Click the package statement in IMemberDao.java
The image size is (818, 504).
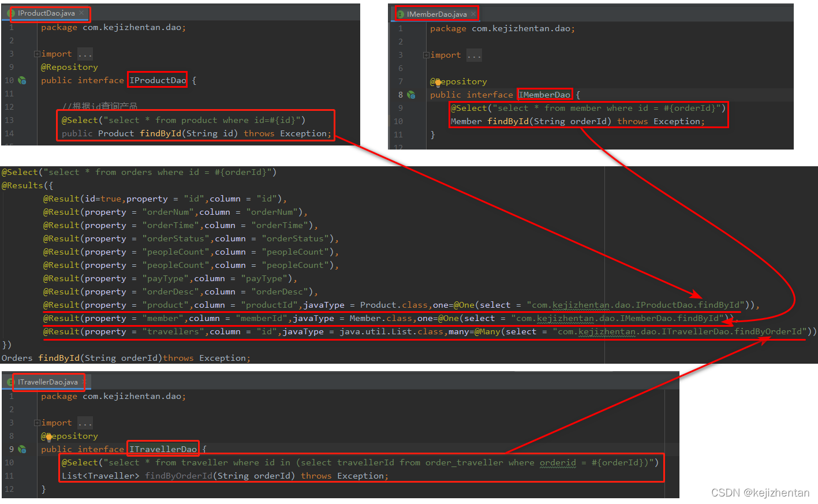tap(502, 28)
